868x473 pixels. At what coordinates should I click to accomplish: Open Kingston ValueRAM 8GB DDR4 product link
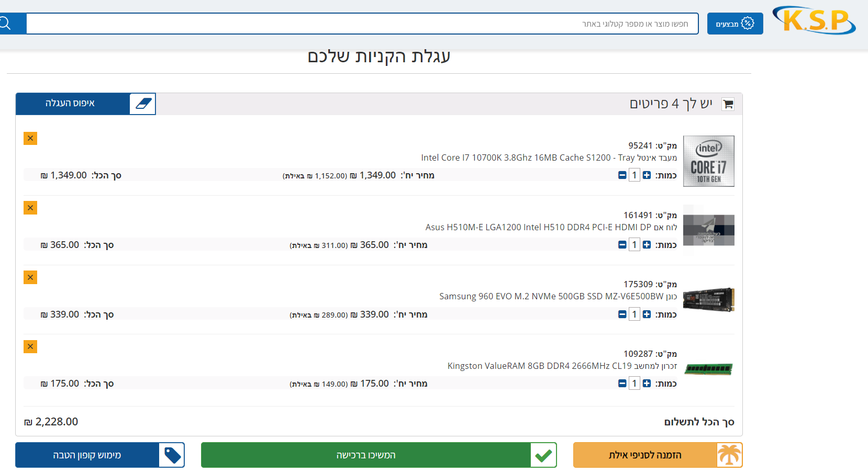(x=562, y=366)
